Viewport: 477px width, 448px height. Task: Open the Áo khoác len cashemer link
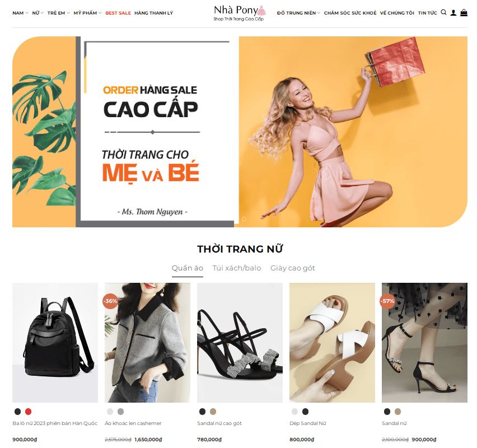[133, 423]
